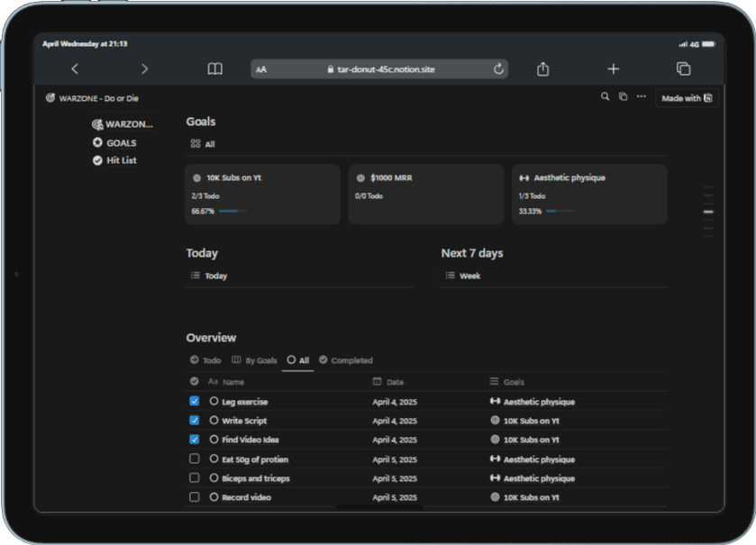Viewport: 756px width, 545px height.
Task: Reload page with the refresh icon
Action: (x=498, y=68)
